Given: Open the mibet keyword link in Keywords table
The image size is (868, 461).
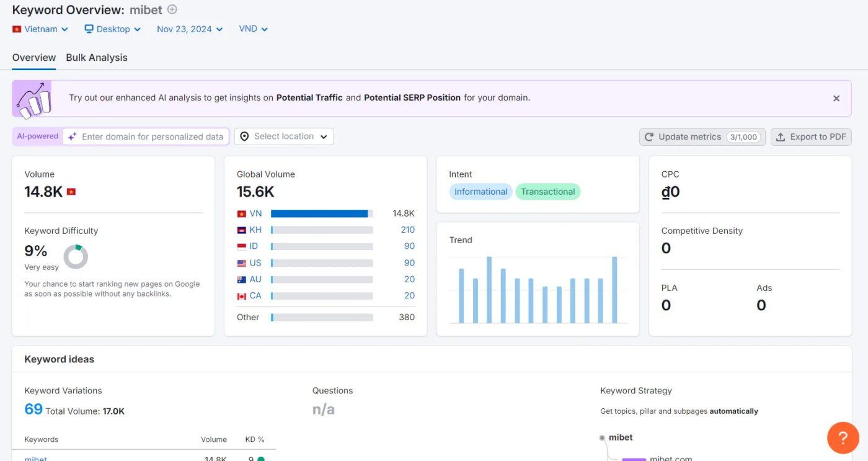Looking at the screenshot, I should coord(35,459).
